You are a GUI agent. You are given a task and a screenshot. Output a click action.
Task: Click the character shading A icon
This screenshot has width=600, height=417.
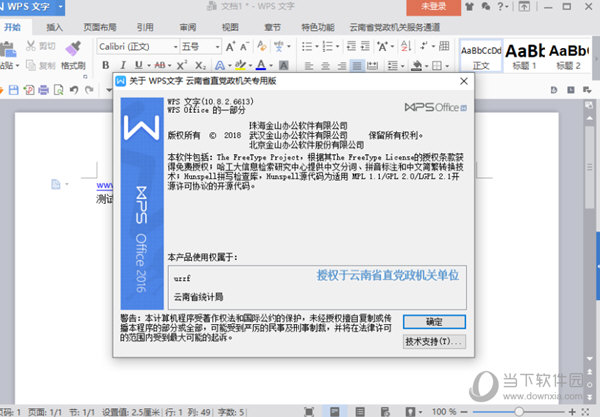[x=284, y=65]
